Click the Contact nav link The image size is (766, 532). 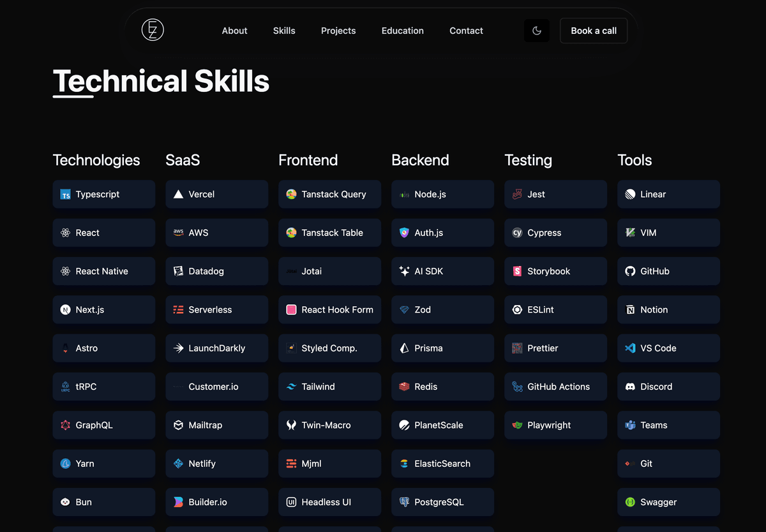(x=466, y=31)
